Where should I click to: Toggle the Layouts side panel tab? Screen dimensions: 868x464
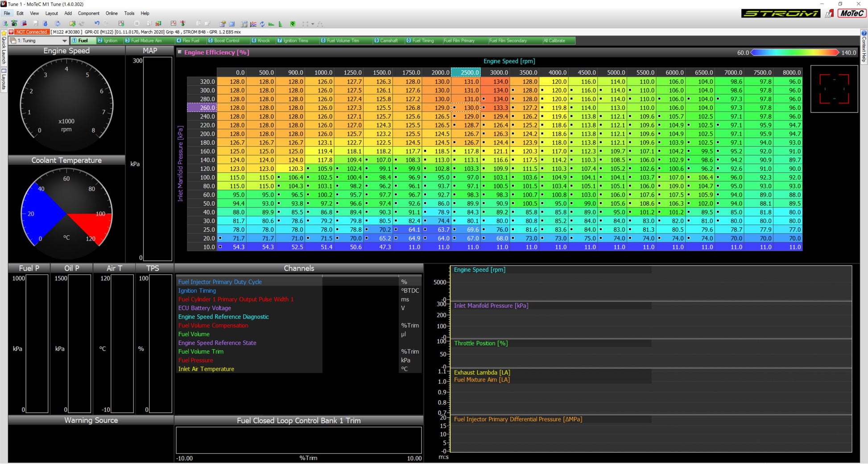4,79
